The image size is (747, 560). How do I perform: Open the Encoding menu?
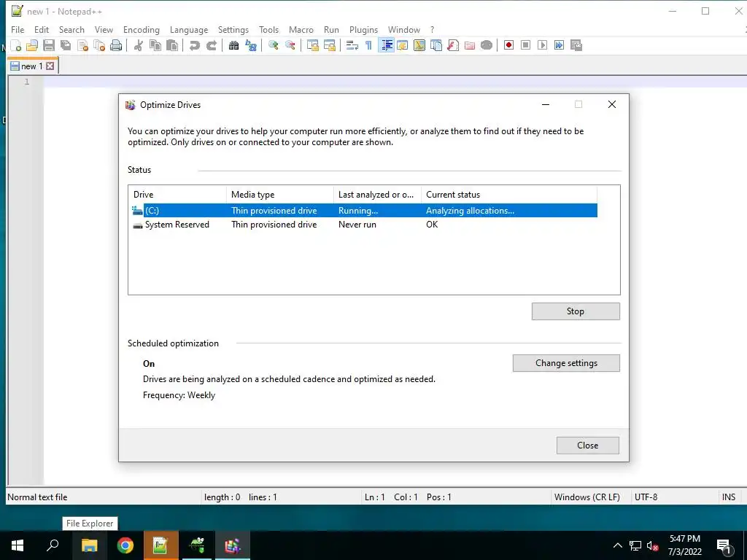tap(141, 29)
